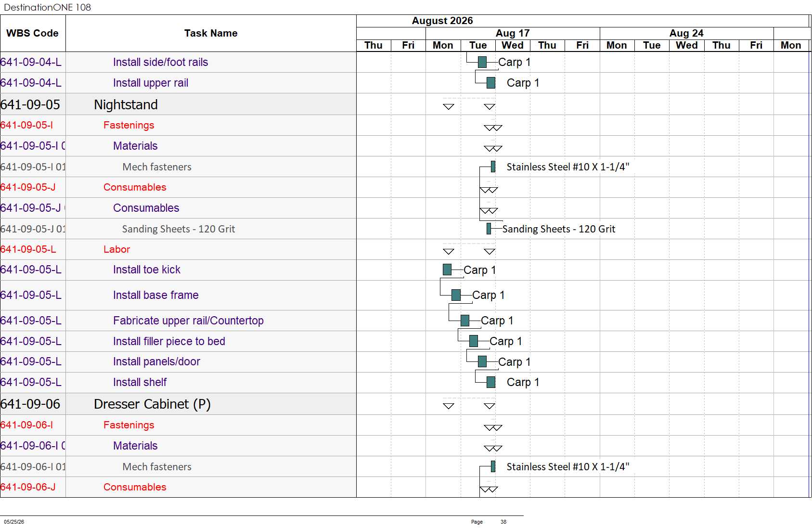The width and height of the screenshot is (812, 528).
Task: Click the Carp 1 label beside Install shelf
Action: pos(523,382)
